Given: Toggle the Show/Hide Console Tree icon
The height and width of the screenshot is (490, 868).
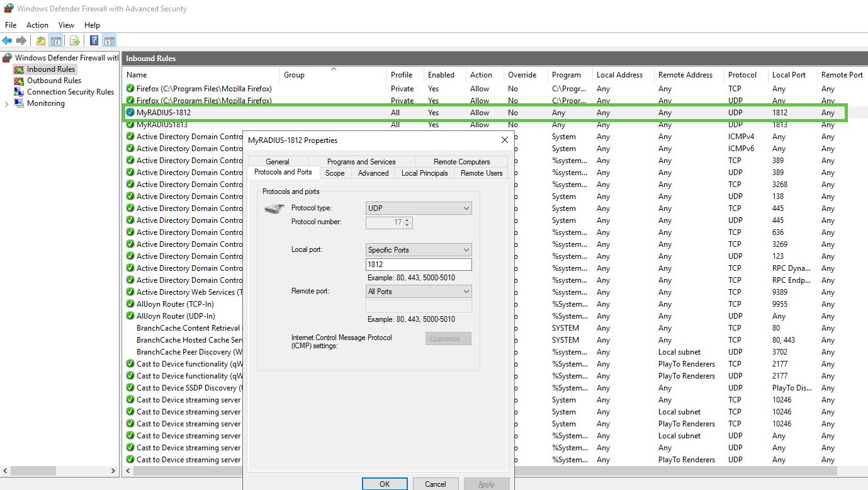Looking at the screenshot, I should click(x=56, y=41).
